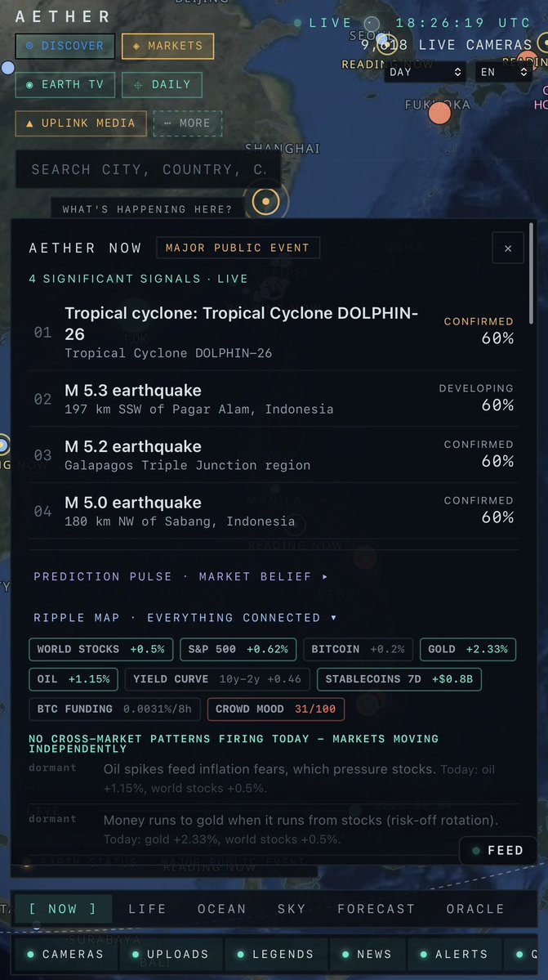Open the EN language dropdown
Viewport: 548px width, 980px height.
pos(505,72)
